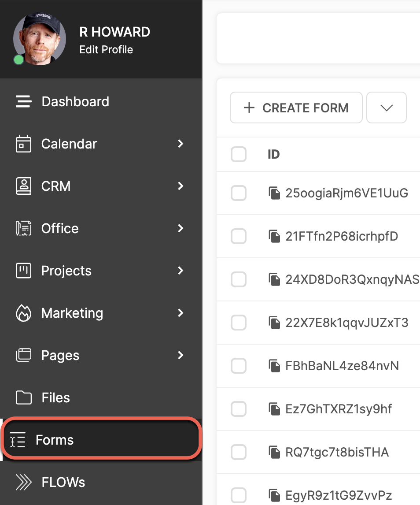Select the checkbox for form FBhBaNL4ze84nvN

(239, 366)
